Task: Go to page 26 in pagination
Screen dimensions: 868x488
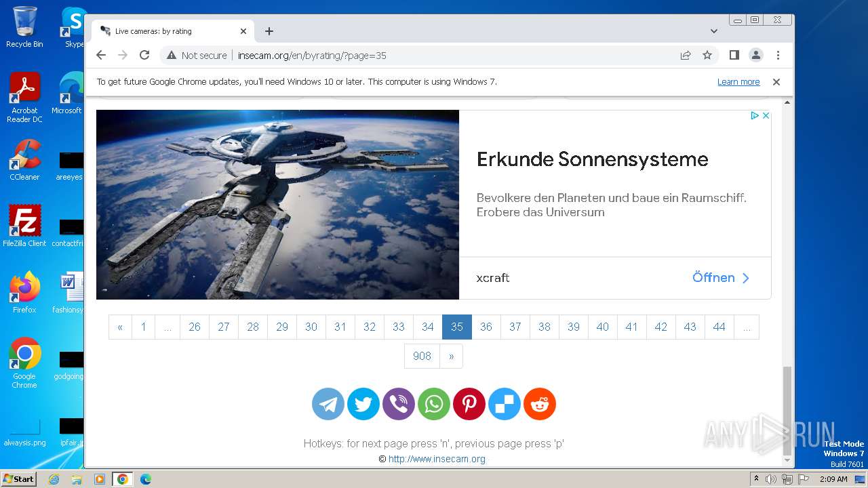Action: pyautogui.click(x=194, y=327)
